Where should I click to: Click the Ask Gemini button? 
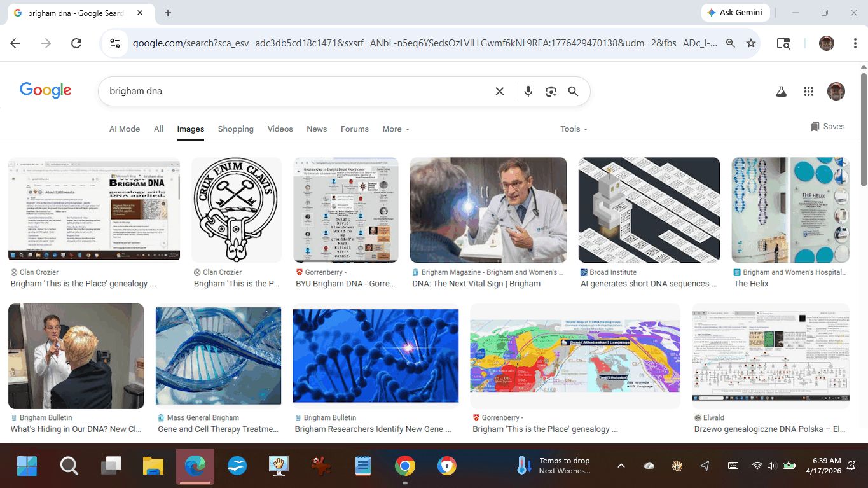point(735,13)
